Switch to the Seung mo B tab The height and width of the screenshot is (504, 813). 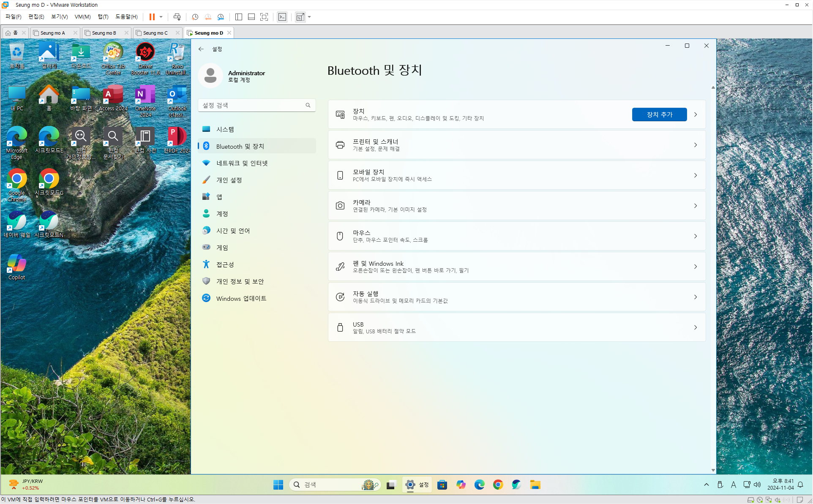pyautogui.click(x=104, y=33)
